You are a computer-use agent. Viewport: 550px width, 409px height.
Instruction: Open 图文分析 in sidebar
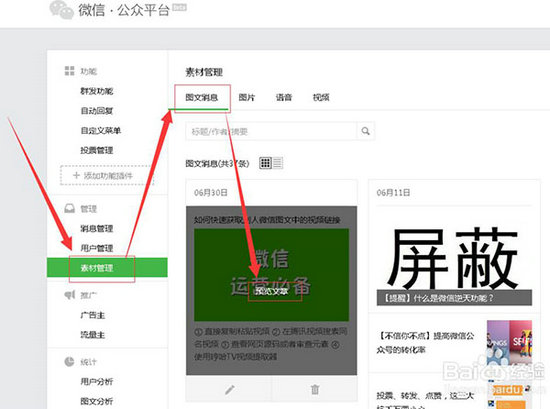pos(97,401)
